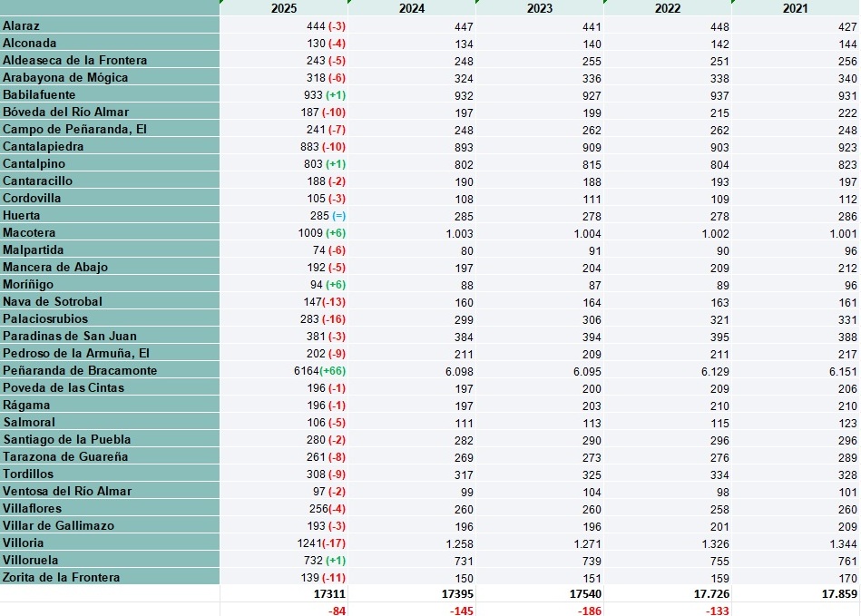Select the Huerta row name cell
The height and width of the screenshot is (616, 861).
pyautogui.click(x=109, y=216)
